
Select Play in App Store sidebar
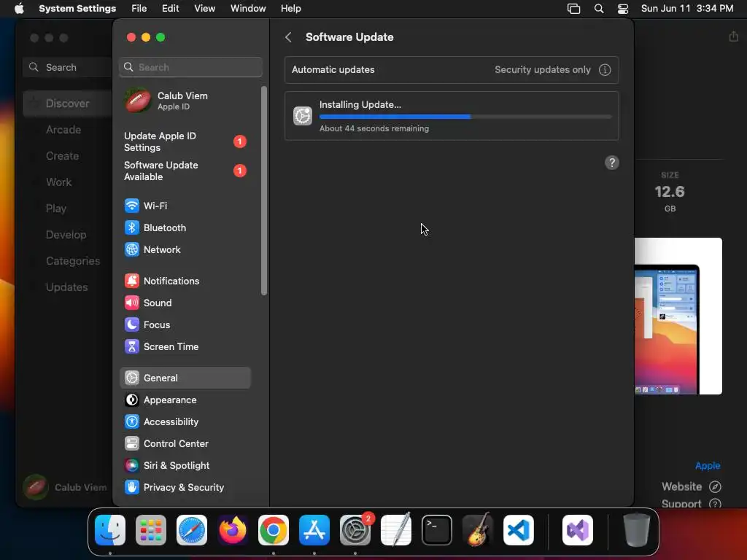click(55, 208)
